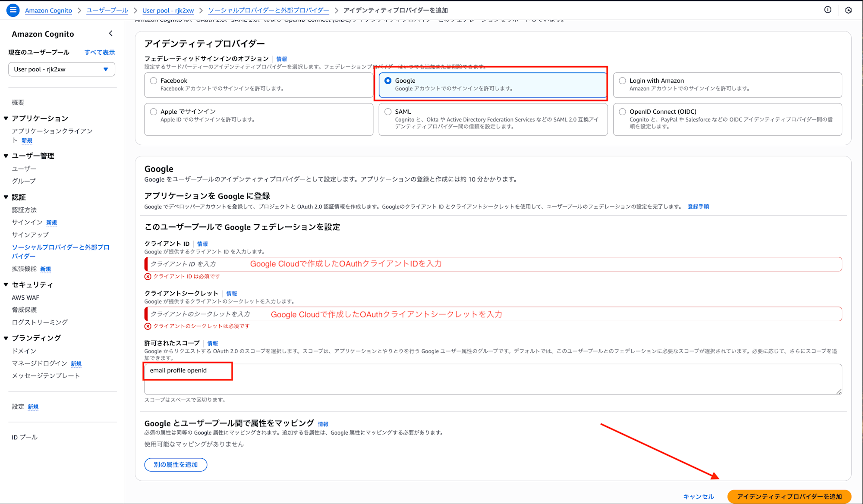This screenshot has width=863, height=504.
Task: Collapse the アプリケーション sidebar section
Action: pos(6,119)
